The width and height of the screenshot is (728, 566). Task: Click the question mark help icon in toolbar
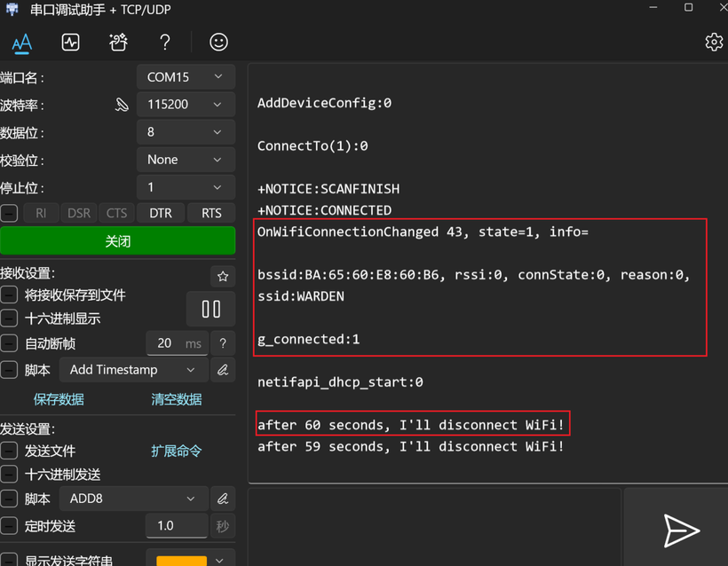tap(164, 42)
